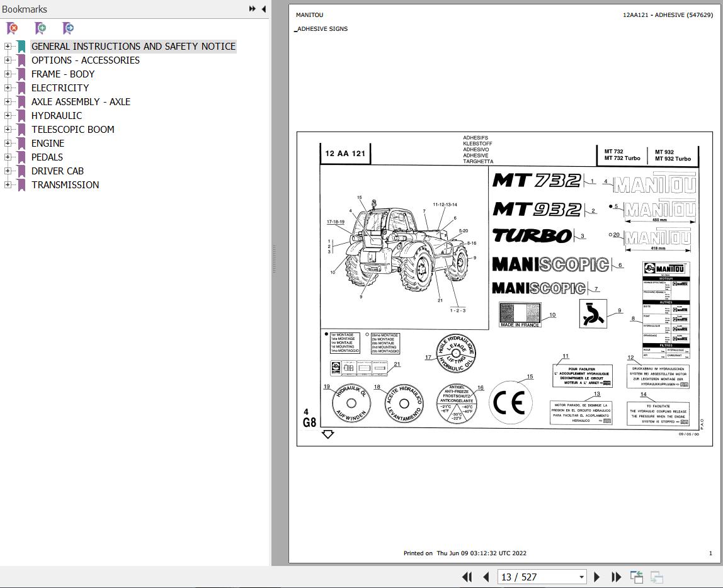Open the OPTIONS - ACCESSORIES bookmark
This screenshot has width=723, height=588.
[85, 60]
